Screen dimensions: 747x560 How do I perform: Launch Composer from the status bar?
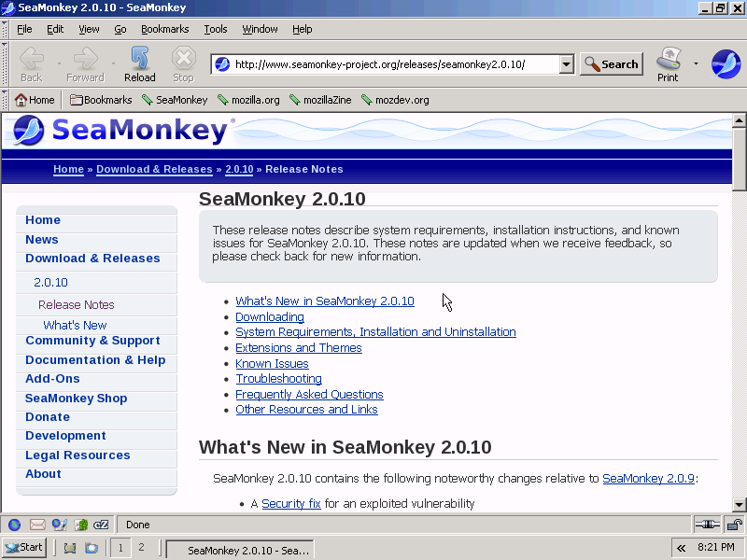[60, 525]
